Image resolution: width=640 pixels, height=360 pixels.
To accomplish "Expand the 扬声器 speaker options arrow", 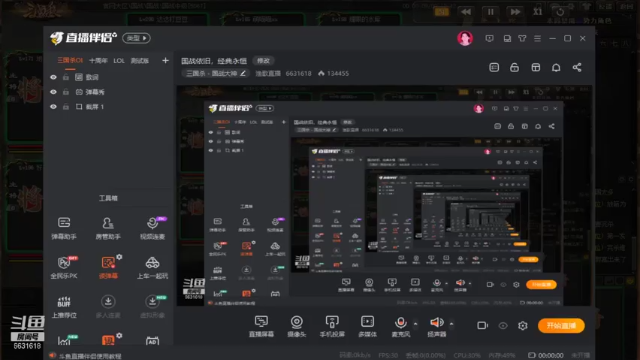I will pos(451,324).
